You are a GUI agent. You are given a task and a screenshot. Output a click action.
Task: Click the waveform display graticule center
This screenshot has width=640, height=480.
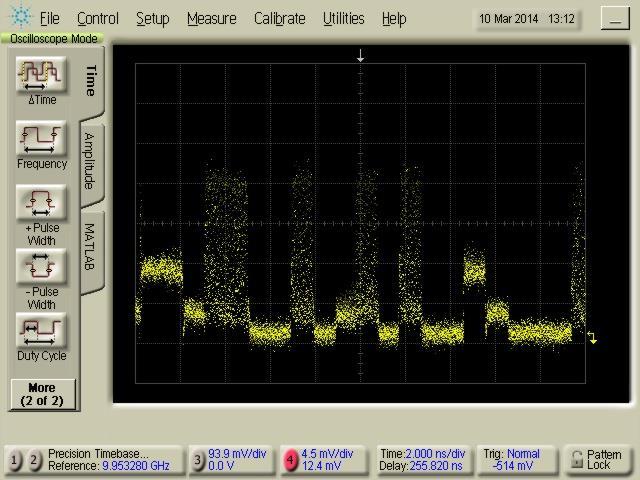pos(360,223)
